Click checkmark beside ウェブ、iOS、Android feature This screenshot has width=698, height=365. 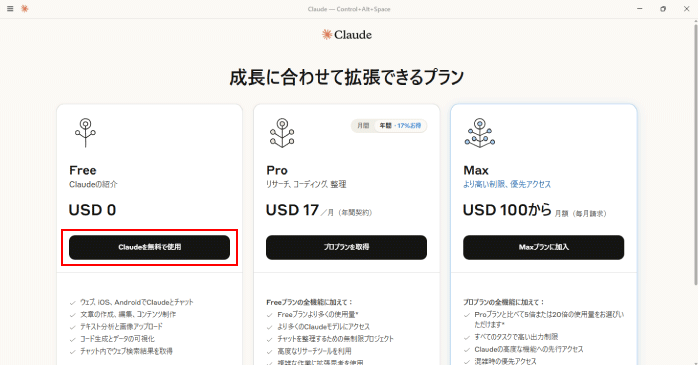tap(73, 303)
